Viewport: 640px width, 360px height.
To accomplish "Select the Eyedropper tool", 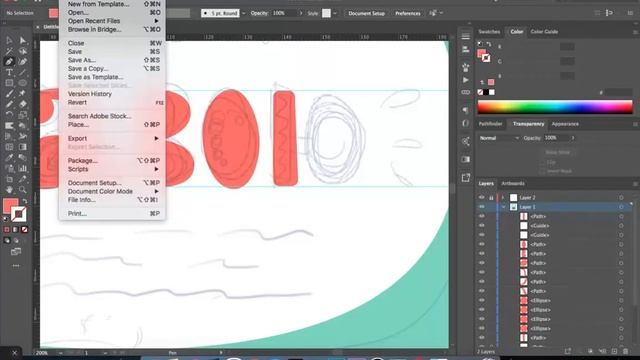I will click(9, 158).
